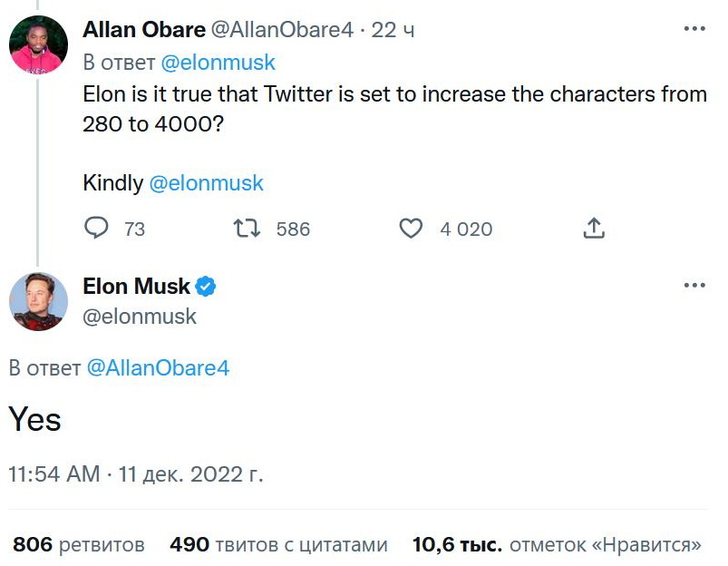Click the Elon Musk display name
The image size is (728, 566).
coord(137,287)
